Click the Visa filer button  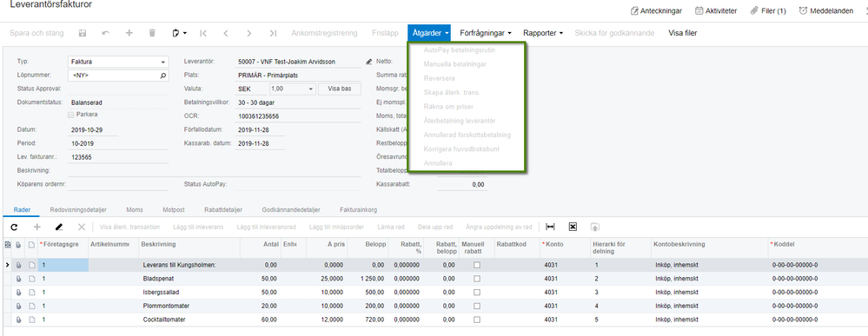click(x=683, y=33)
